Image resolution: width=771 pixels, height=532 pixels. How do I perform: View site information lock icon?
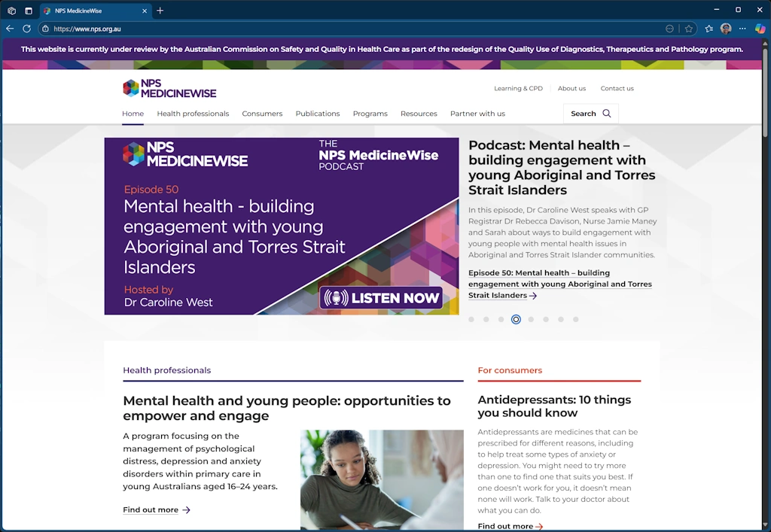coord(45,29)
